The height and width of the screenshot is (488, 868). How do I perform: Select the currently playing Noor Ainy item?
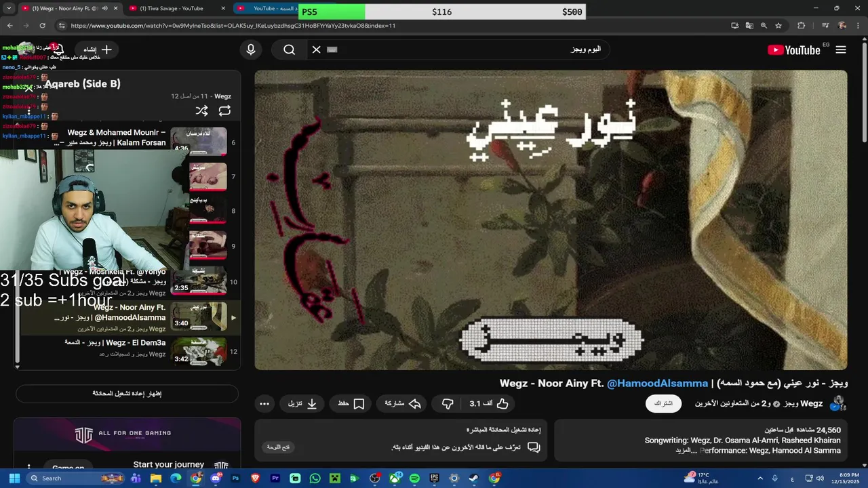coord(129,317)
